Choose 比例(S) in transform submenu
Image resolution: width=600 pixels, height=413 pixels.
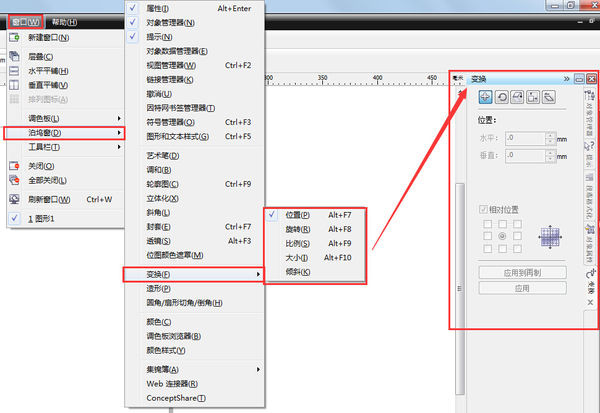point(315,243)
